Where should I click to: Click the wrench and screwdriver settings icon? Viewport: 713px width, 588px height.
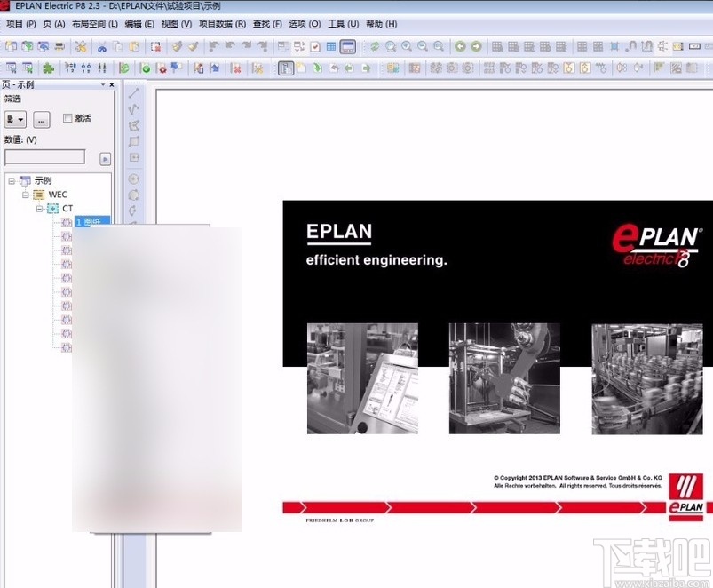click(81, 46)
